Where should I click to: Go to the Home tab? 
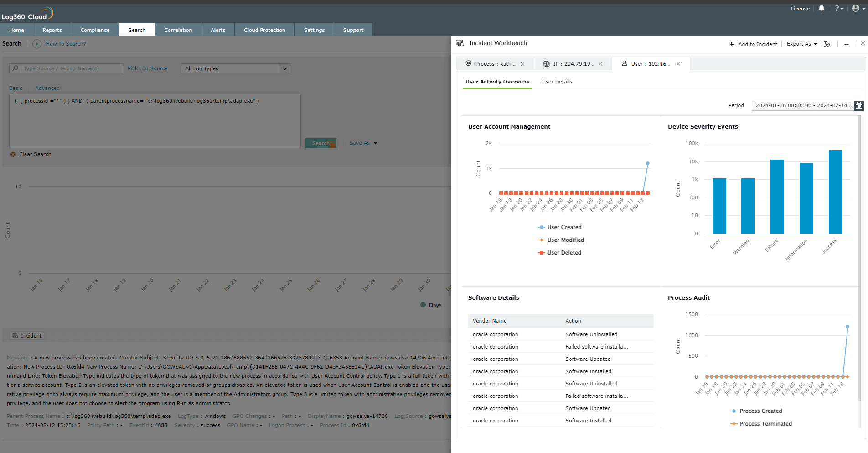(16, 30)
